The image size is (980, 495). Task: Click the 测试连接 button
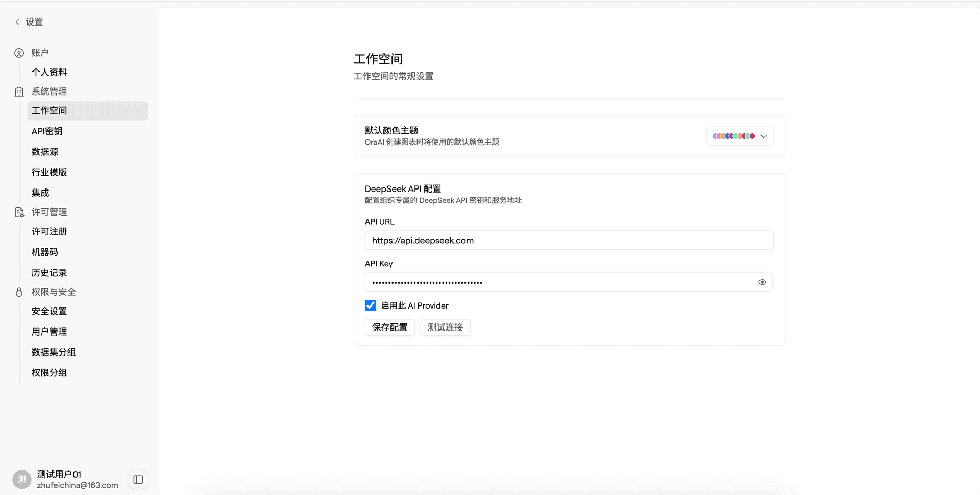point(445,327)
